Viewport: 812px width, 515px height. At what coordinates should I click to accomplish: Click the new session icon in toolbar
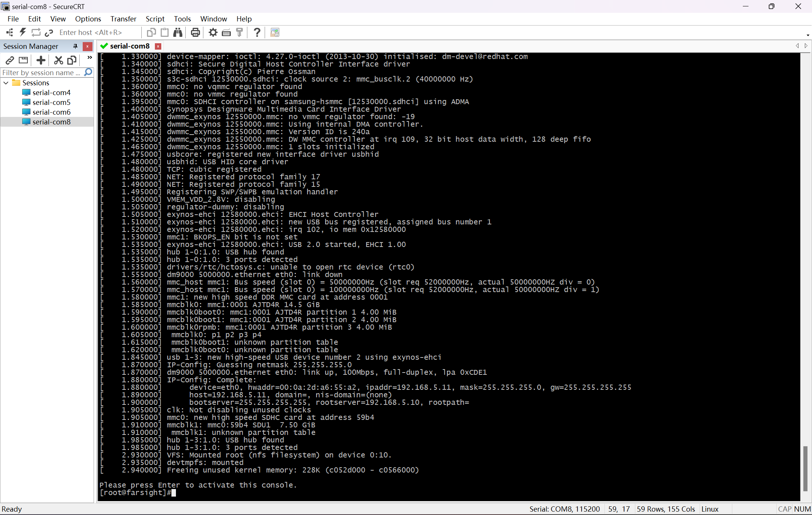click(x=40, y=61)
